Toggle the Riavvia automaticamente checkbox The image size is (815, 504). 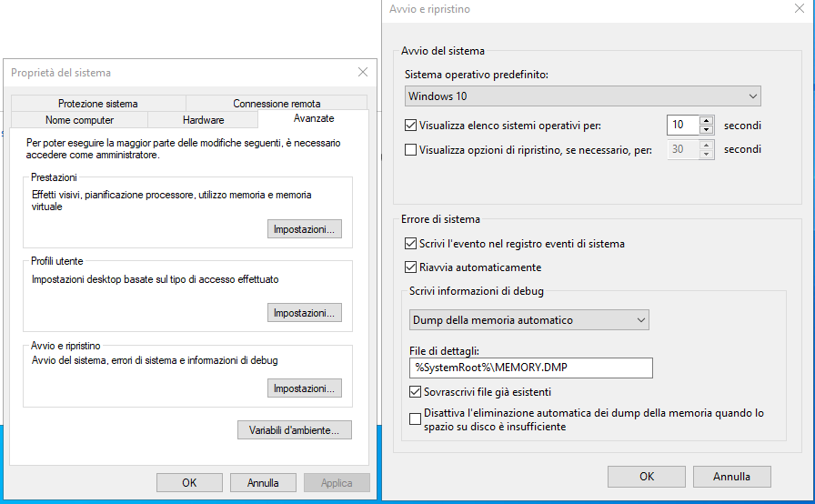(x=410, y=267)
